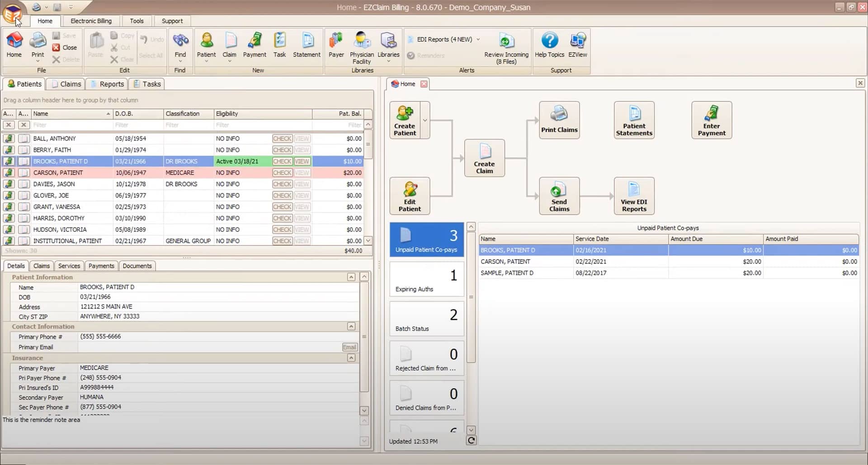Open Help Topics
This screenshot has height=465, width=868.
[x=549, y=45]
